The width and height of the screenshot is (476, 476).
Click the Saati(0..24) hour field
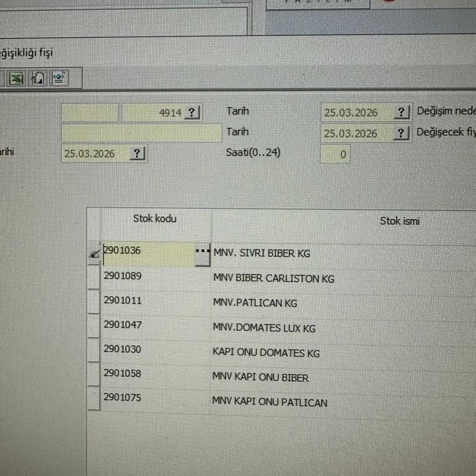click(335, 154)
